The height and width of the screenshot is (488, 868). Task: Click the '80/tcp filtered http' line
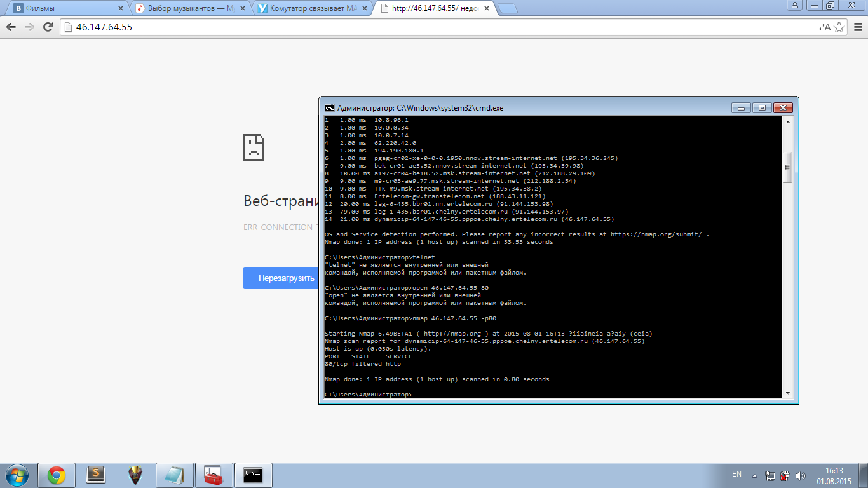[x=363, y=364]
